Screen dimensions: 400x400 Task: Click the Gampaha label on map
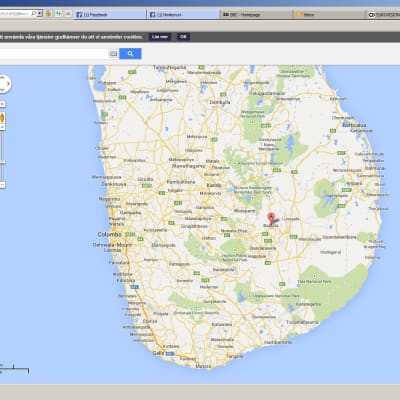click(x=130, y=212)
